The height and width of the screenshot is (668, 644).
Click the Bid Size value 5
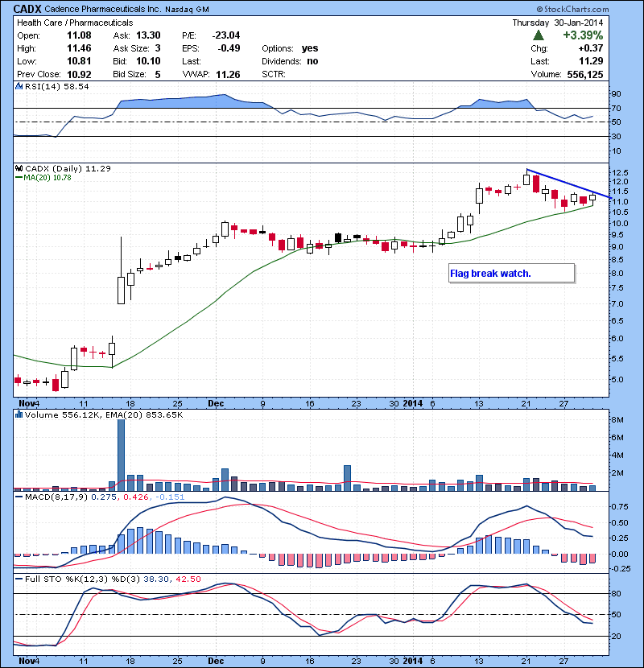pyautogui.click(x=158, y=74)
